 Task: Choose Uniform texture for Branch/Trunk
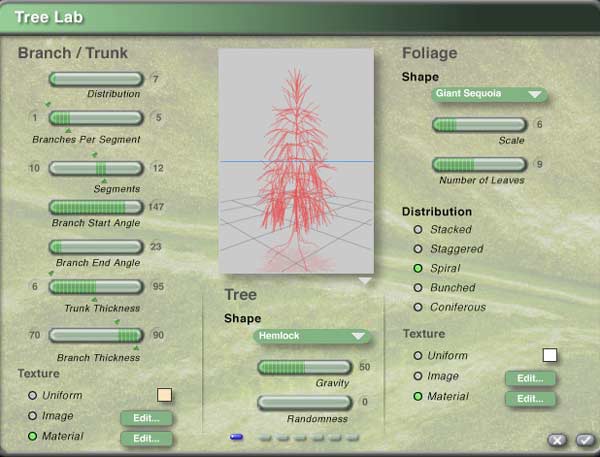point(33,395)
